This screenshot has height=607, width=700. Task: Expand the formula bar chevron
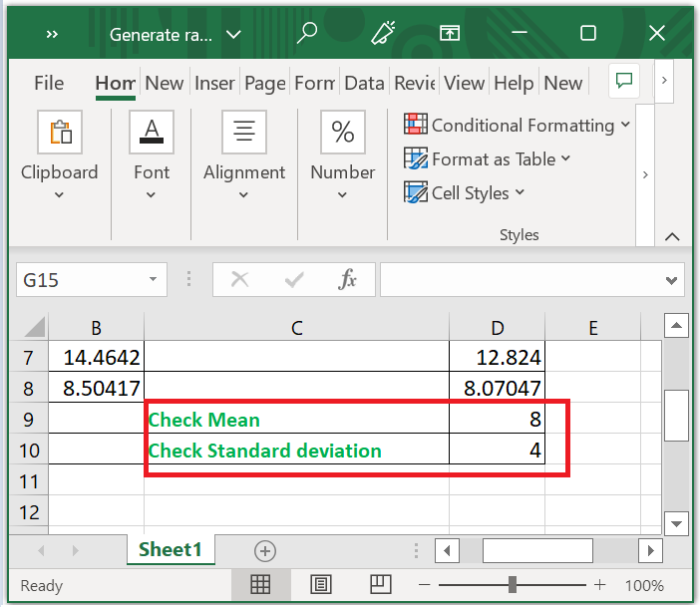pos(671,280)
